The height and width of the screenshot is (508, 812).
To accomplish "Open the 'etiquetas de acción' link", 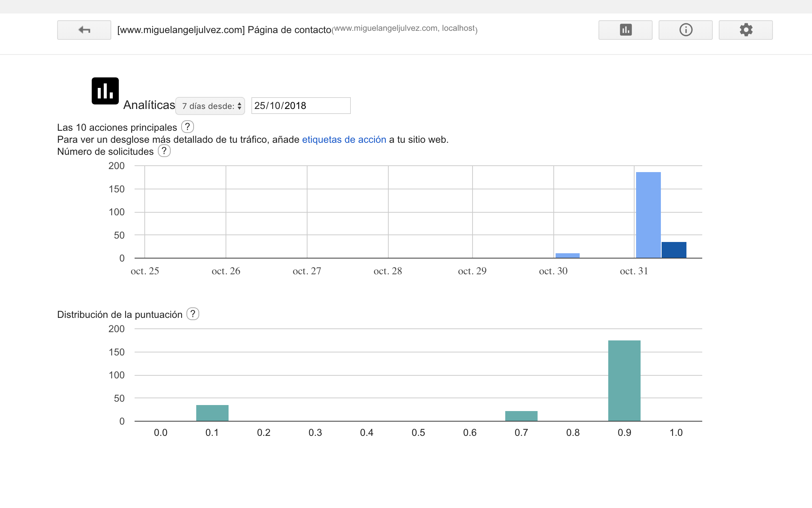I will [344, 140].
